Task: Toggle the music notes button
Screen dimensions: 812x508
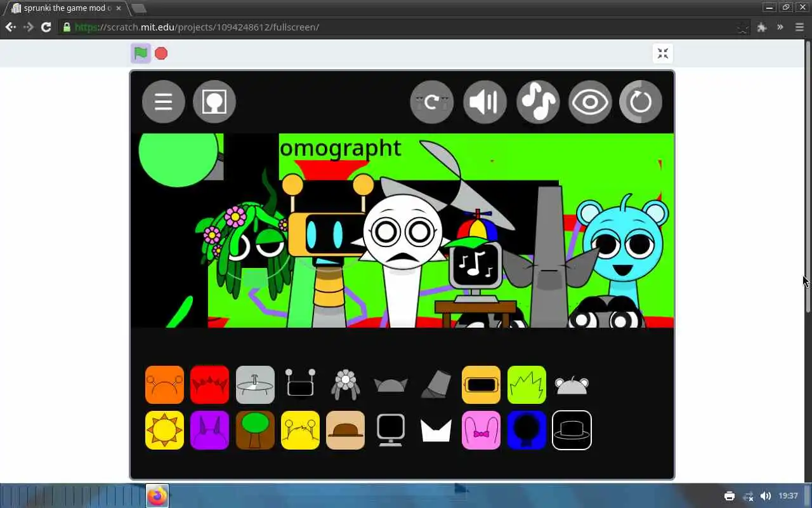Action: pos(538,102)
